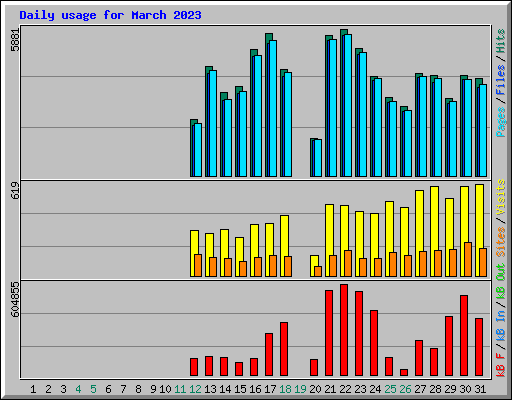Click the red kB bar for day 13
This screenshot has height=400, width=512.
(x=209, y=366)
